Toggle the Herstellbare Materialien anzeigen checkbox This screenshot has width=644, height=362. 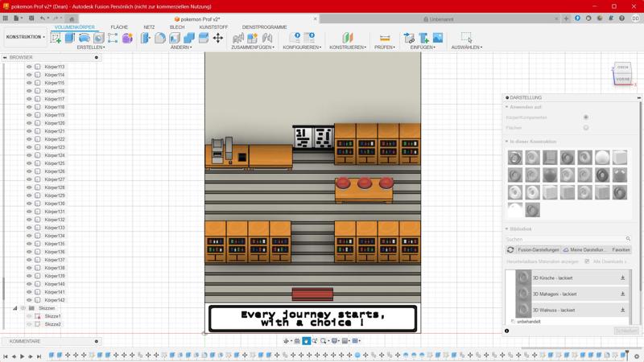(x=587, y=261)
